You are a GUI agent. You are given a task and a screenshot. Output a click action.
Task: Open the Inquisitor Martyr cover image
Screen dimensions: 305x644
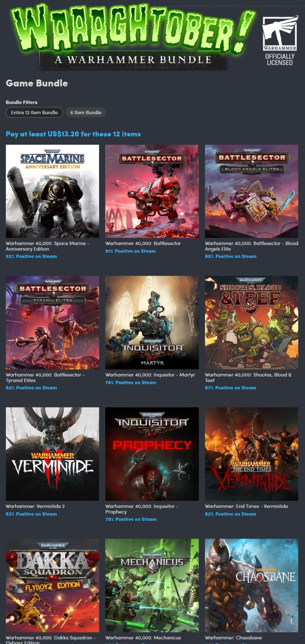click(152, 323)
